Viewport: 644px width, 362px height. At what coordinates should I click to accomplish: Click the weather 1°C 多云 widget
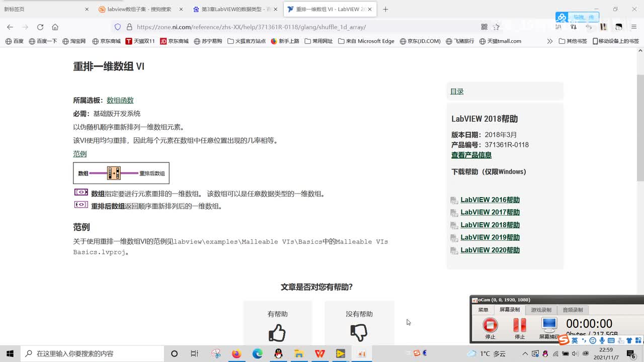coord(486,353)
